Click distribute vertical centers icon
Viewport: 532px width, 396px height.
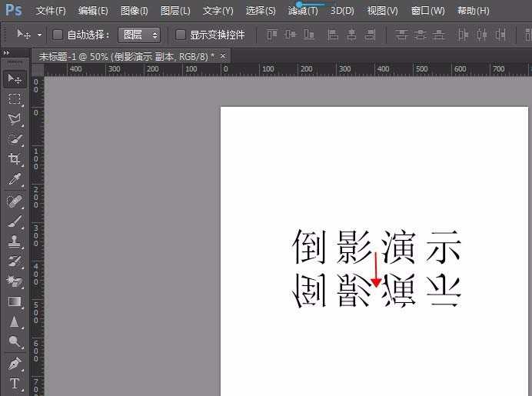421,35
